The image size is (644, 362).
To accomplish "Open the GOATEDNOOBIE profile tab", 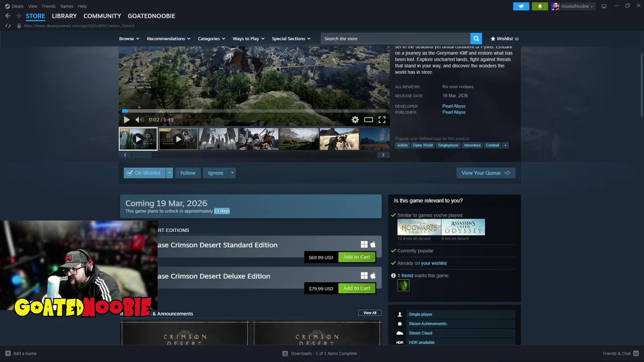I will (151, 16).
